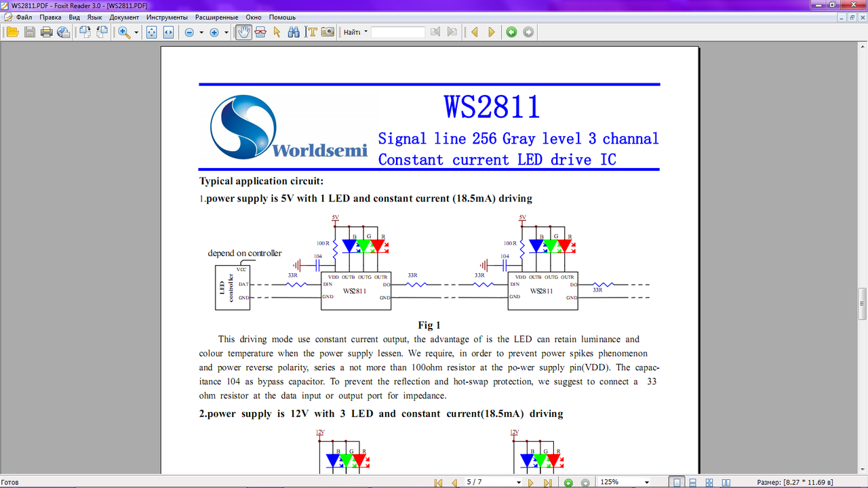Open a file with the folder icon

(x=12, y=32)
